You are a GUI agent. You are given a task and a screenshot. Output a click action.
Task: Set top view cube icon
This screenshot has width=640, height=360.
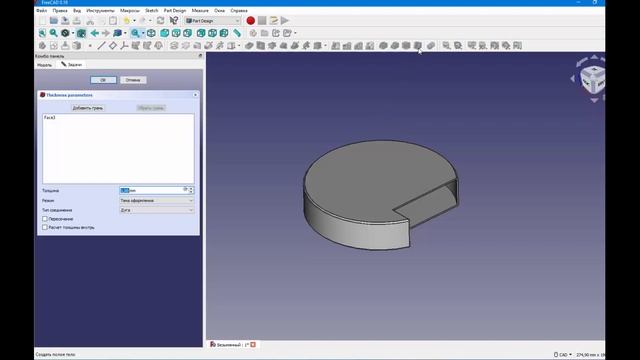[176, 33]
